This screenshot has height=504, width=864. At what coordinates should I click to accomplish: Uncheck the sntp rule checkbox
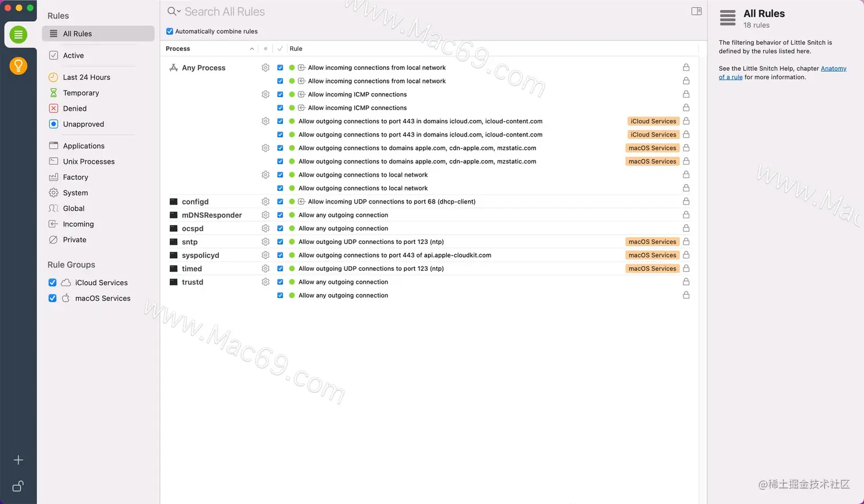pos(280,242)
